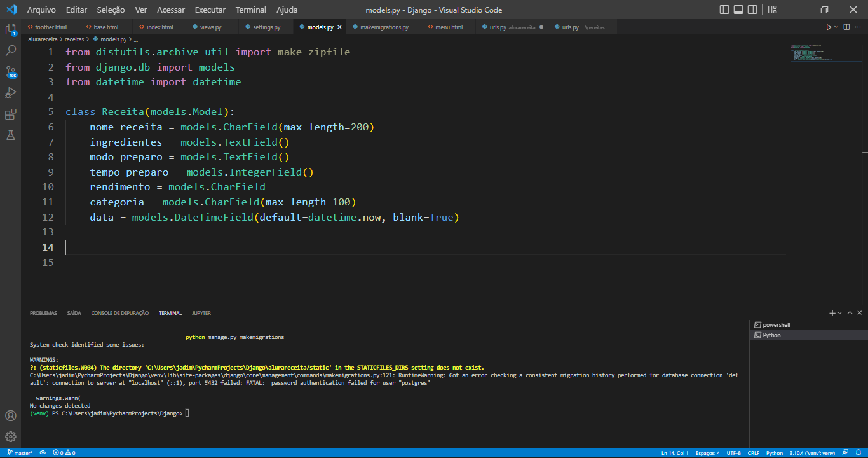This screenshot has width=868, height=458.
Task: Click VS Code logo in title bar
Action: (11, 10)
